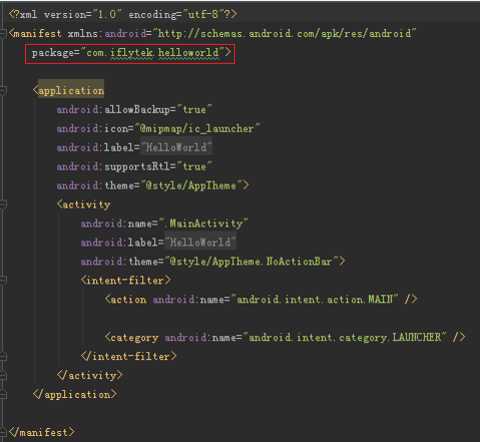480x442 pixels.
Task: Collapse the opening intent-filter fold marker
Action: [3, 280]
